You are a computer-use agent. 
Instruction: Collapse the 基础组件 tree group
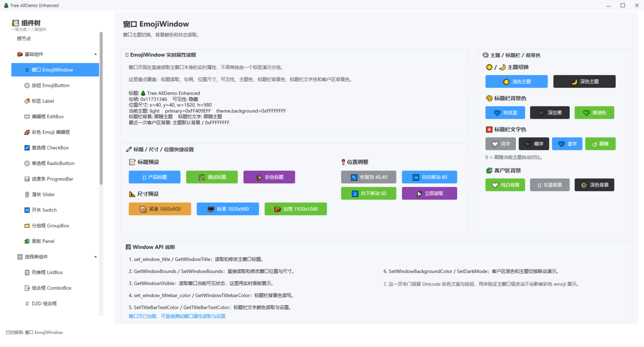tap(95, 54)
